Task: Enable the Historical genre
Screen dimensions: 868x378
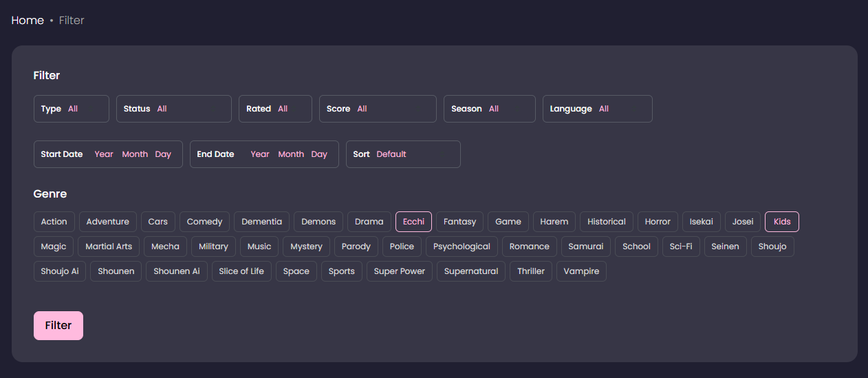Action: coord(607,222)
